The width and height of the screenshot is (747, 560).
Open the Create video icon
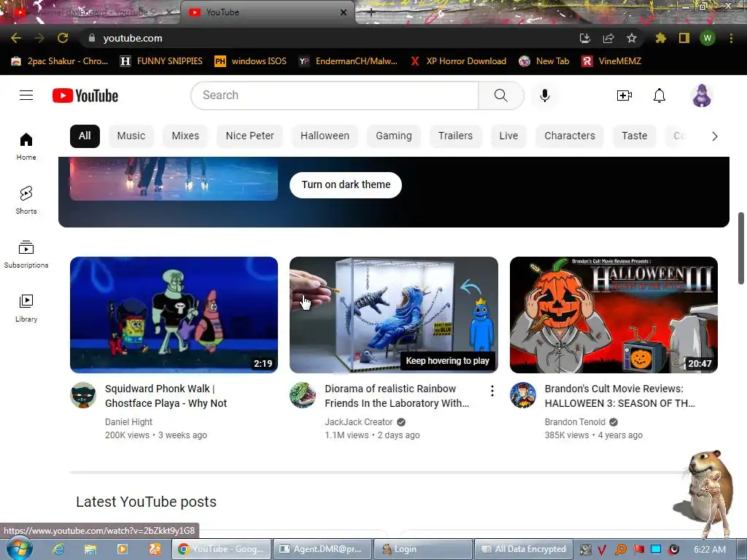pyautogui.click(x=624, y=96)
